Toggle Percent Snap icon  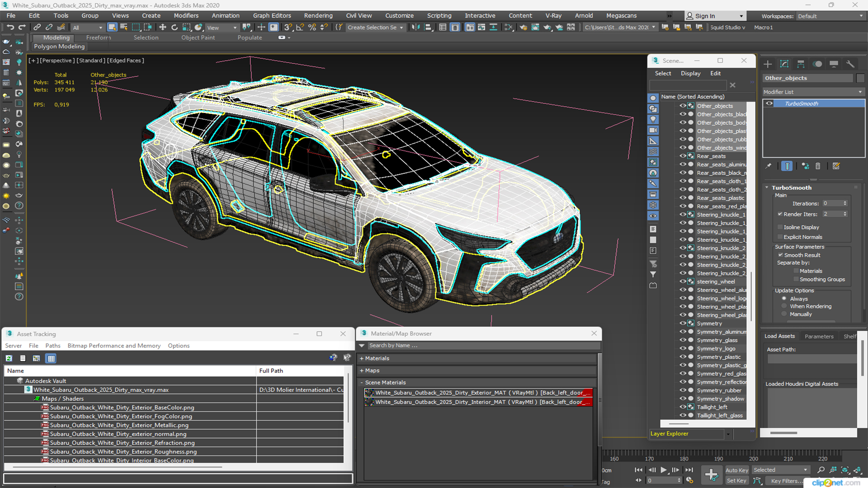[311, 28]
